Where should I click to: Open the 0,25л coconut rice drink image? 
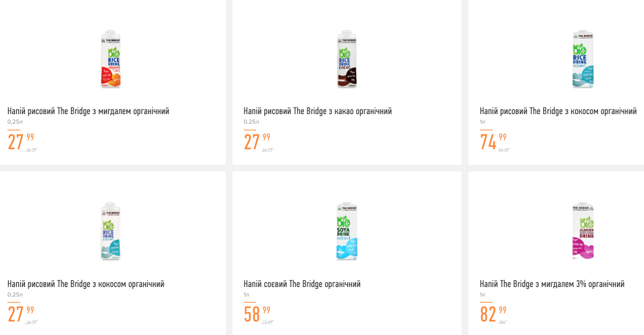coord(109,232)
